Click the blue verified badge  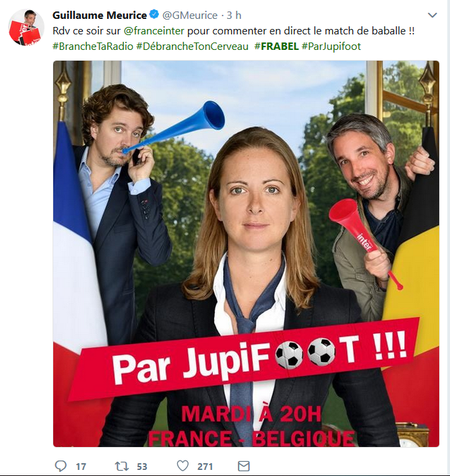coord(155,14)
